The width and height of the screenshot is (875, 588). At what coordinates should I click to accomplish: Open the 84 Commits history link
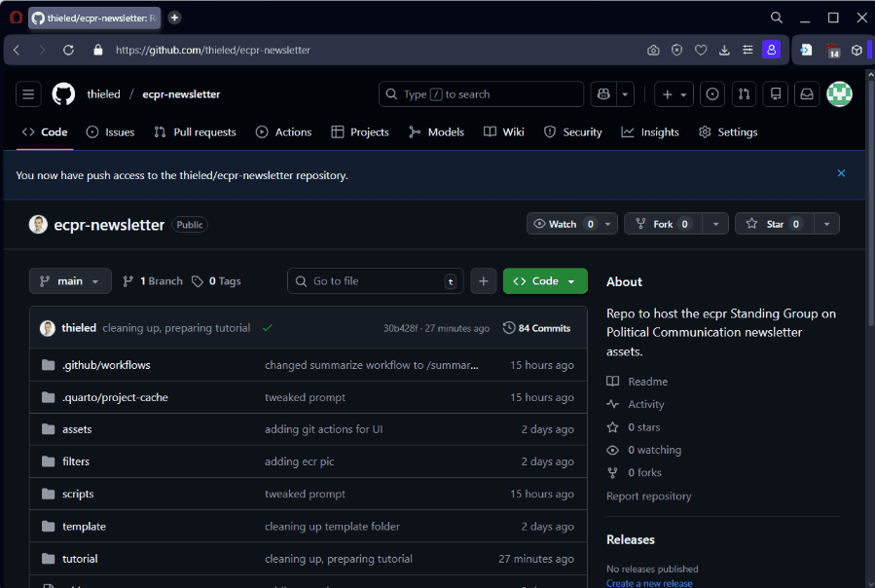pyautogui.click(x=536, y=328)
